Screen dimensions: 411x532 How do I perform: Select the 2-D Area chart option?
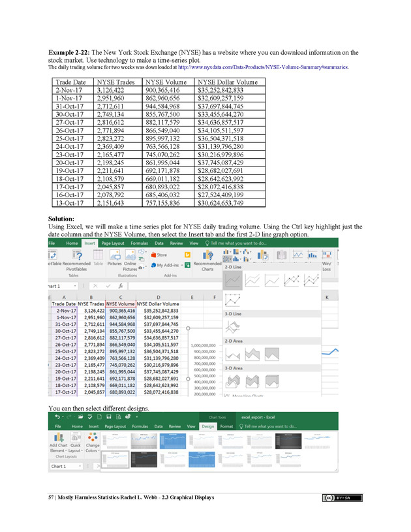pos(233,354)
